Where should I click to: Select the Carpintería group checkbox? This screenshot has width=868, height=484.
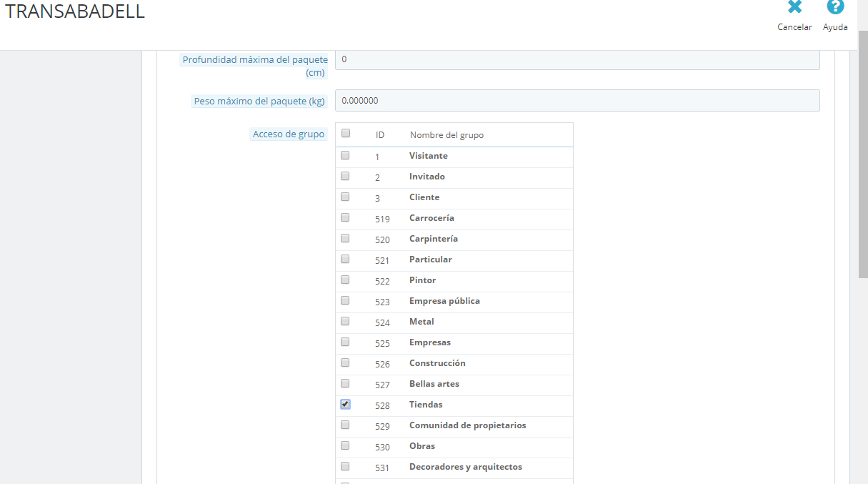[346, 238]
